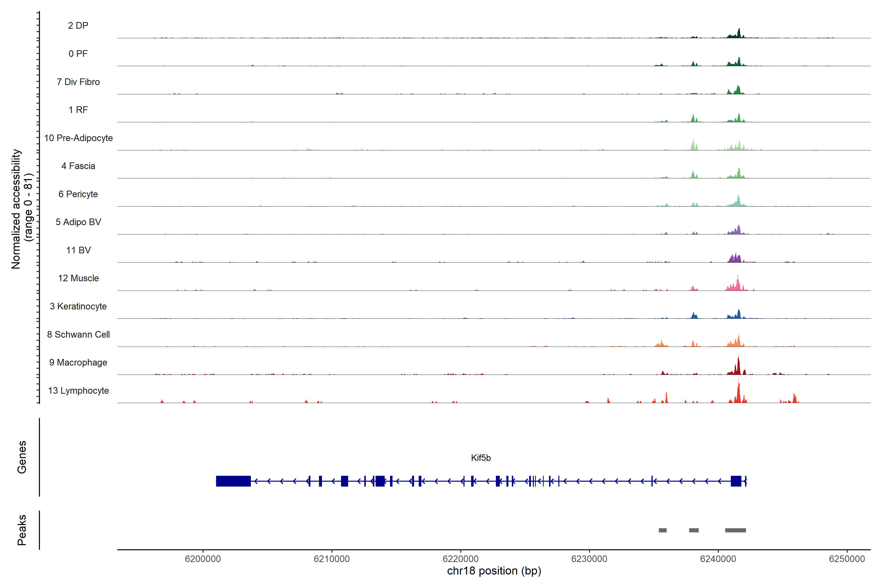The height and width of the screenshot is (588, 882).
Task: Click the large Kif5b exon block at left
Action: 233,481
